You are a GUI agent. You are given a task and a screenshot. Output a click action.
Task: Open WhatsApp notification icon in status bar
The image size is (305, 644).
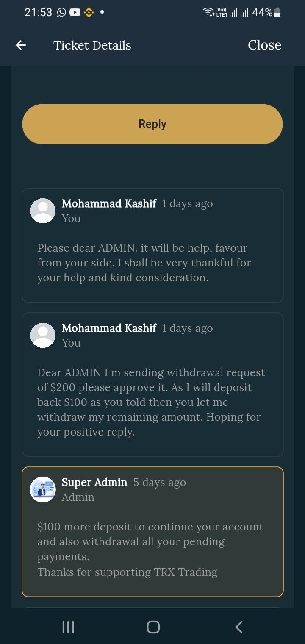click(x=62, y=13)
